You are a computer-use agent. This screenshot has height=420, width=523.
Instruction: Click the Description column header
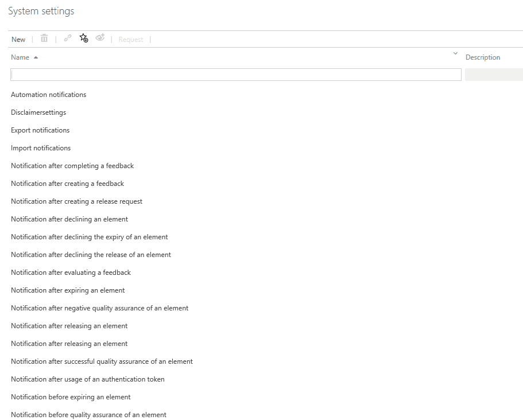click(x=483, y=57)
